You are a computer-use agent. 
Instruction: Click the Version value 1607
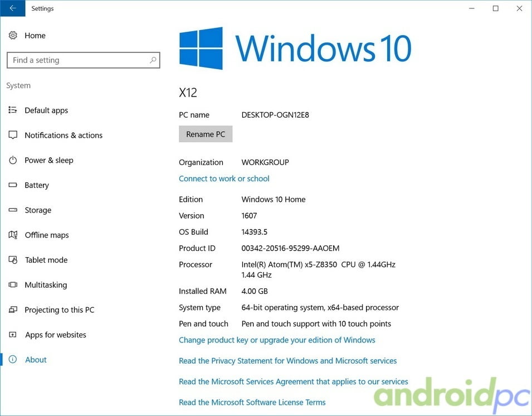tap(249, 216)
